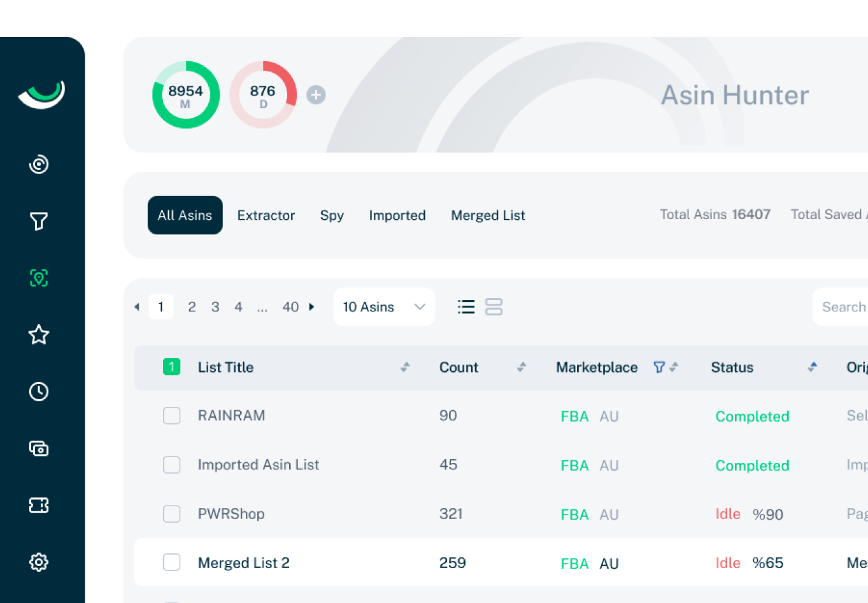
Task: Sort by the Count column arrows
Action: click(x=522, y=367)
